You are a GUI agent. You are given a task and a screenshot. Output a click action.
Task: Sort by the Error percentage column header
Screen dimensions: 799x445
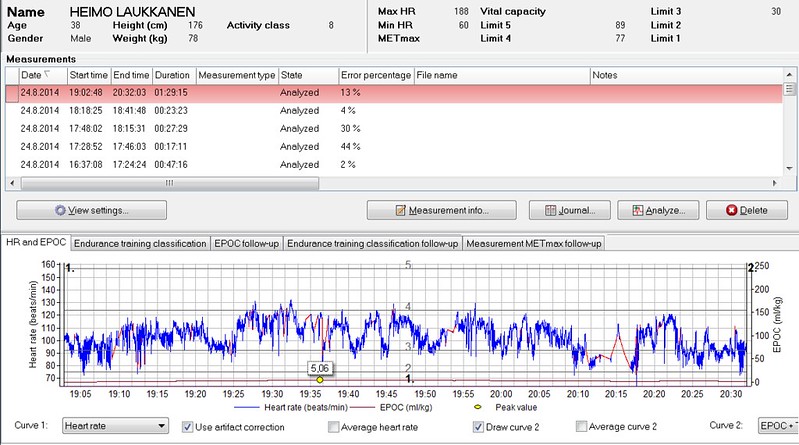click(x=375, y=75)
